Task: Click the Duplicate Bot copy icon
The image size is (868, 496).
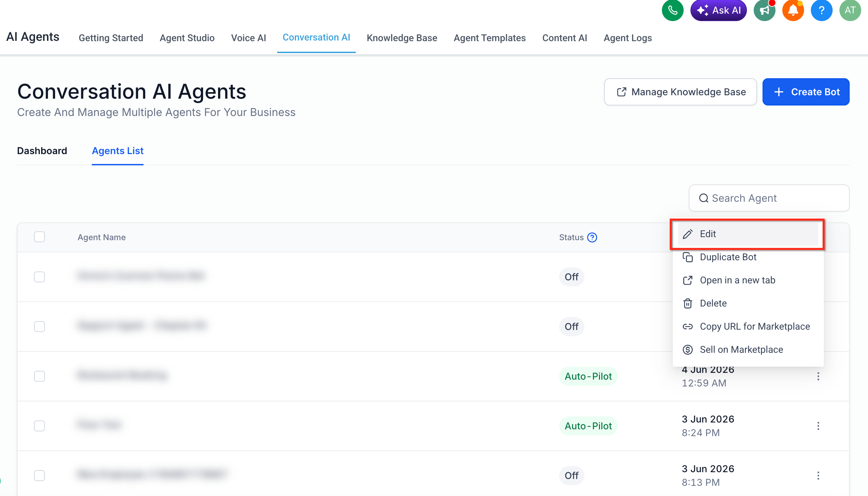Action: [x=687, y=257]
